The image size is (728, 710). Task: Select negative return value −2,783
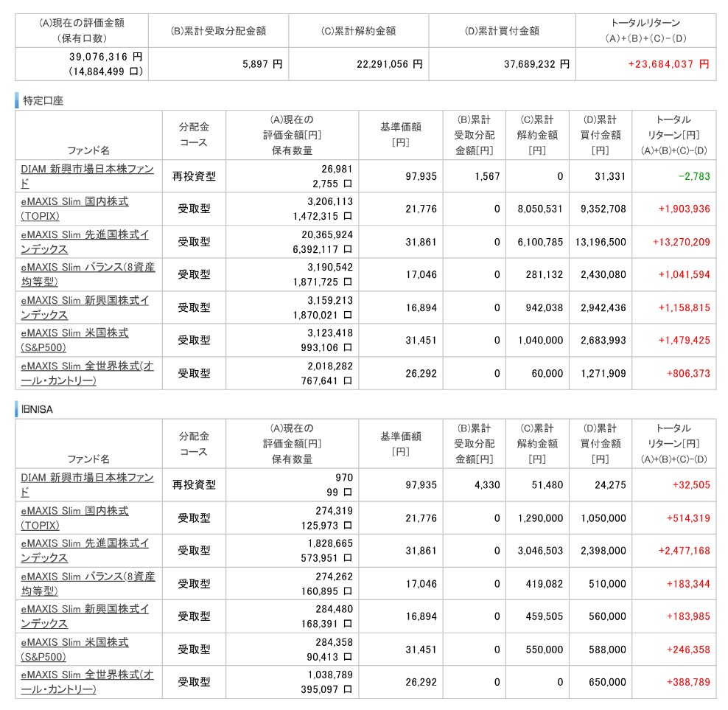coord(694,176)
